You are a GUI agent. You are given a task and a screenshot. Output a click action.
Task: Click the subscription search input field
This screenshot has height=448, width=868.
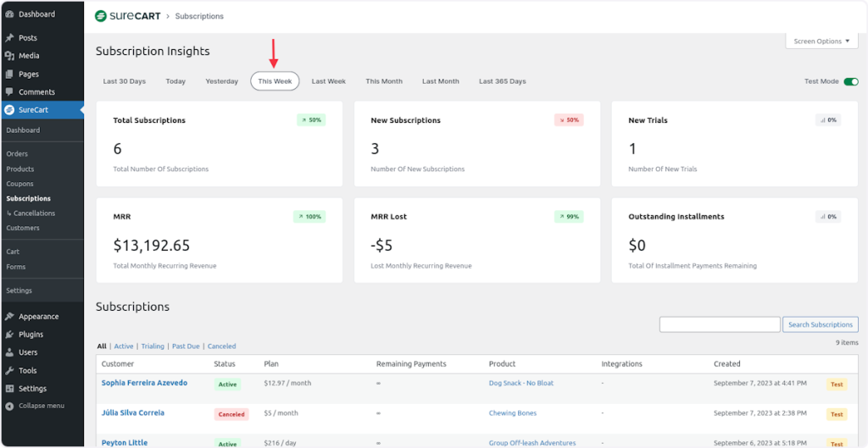pos(720,324)
